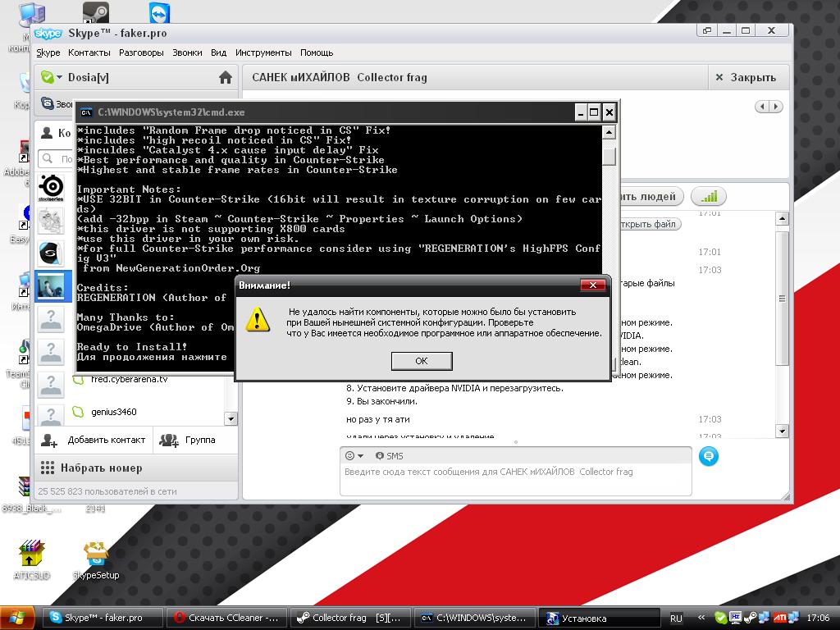Click the RU language indicator
840x630 pixels.
[x=676, y=619]
